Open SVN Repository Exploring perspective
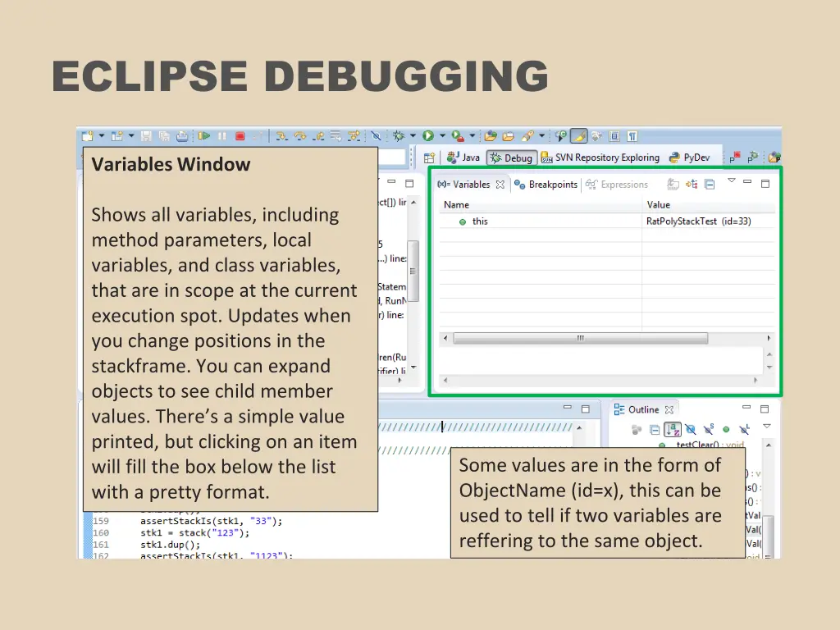 point(605,157)
